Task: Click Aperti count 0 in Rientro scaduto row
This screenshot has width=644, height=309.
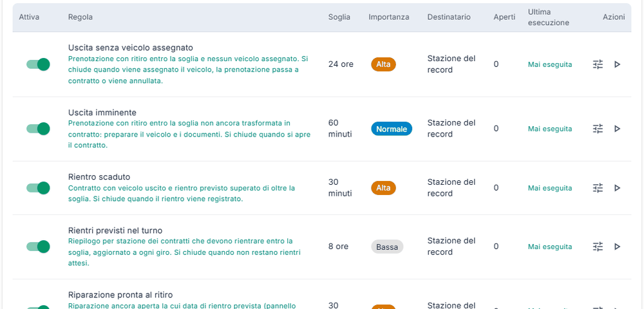Action: point(496,188)
